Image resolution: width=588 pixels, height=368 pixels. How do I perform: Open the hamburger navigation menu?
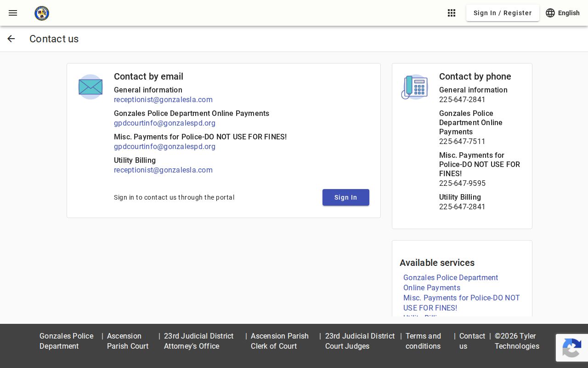tap(13, 13)
